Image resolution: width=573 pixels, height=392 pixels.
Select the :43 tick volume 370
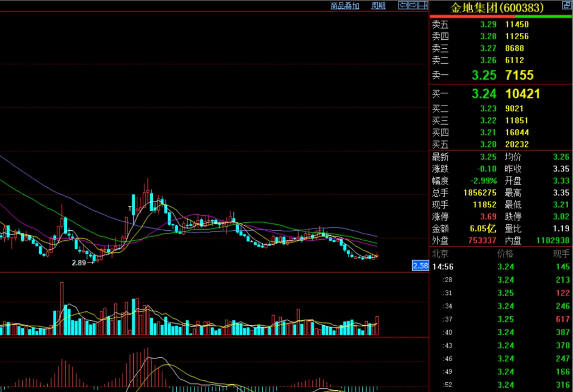[x=562, y=346]
